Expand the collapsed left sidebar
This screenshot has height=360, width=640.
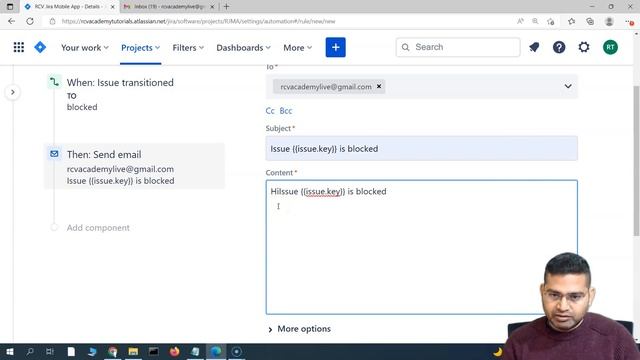(x=13, y=92)
